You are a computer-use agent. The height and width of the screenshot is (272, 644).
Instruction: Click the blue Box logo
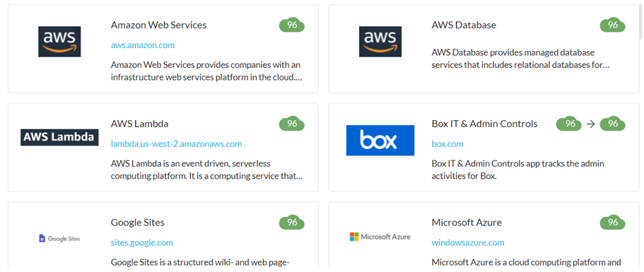[380, 141]
